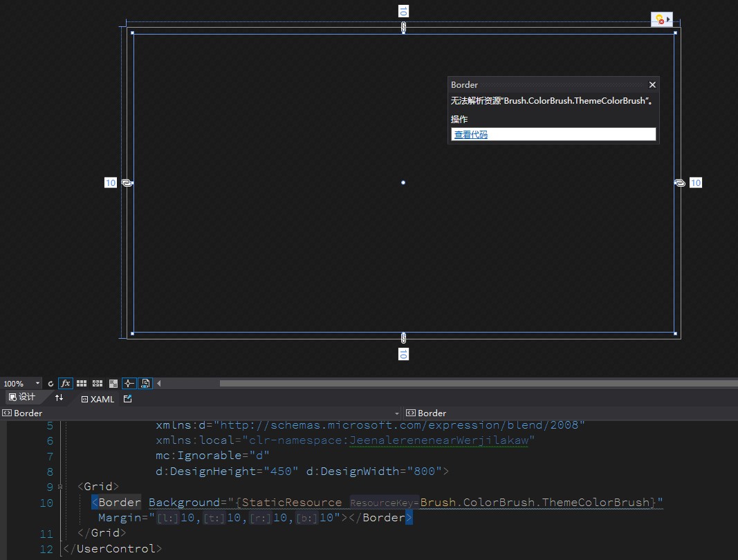Click the refresh designer view icon
The height and width of the screenshot is (560, 738).
[x=50, y=384]
